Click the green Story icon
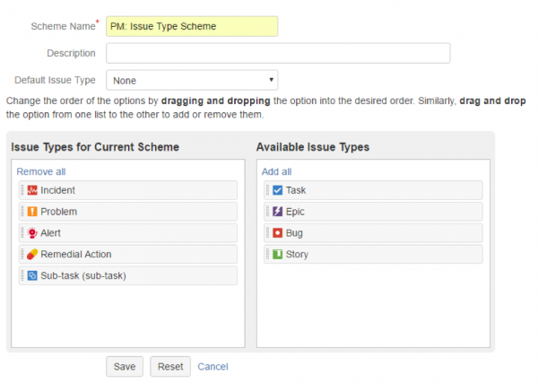Screen dimensions: 538x392 point(277,254)
